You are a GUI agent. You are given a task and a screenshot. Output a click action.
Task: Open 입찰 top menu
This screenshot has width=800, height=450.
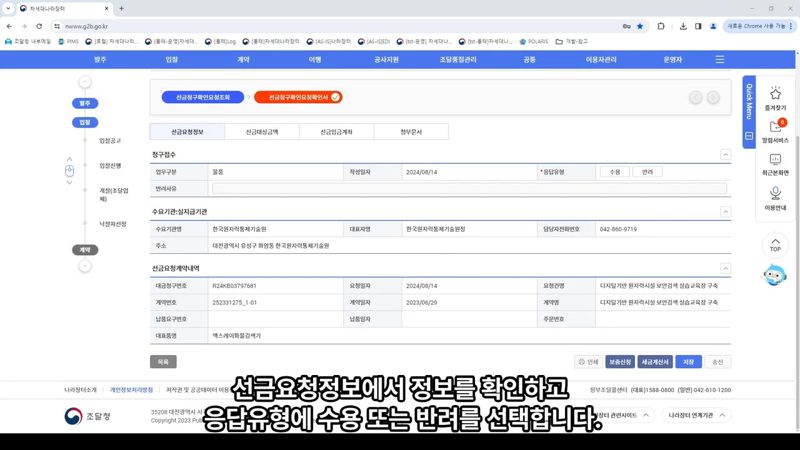pos(171,60)
